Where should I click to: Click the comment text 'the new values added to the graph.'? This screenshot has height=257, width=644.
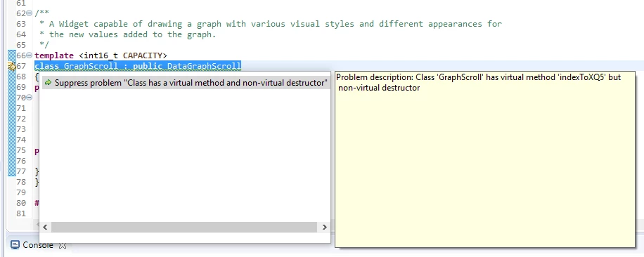132,34
